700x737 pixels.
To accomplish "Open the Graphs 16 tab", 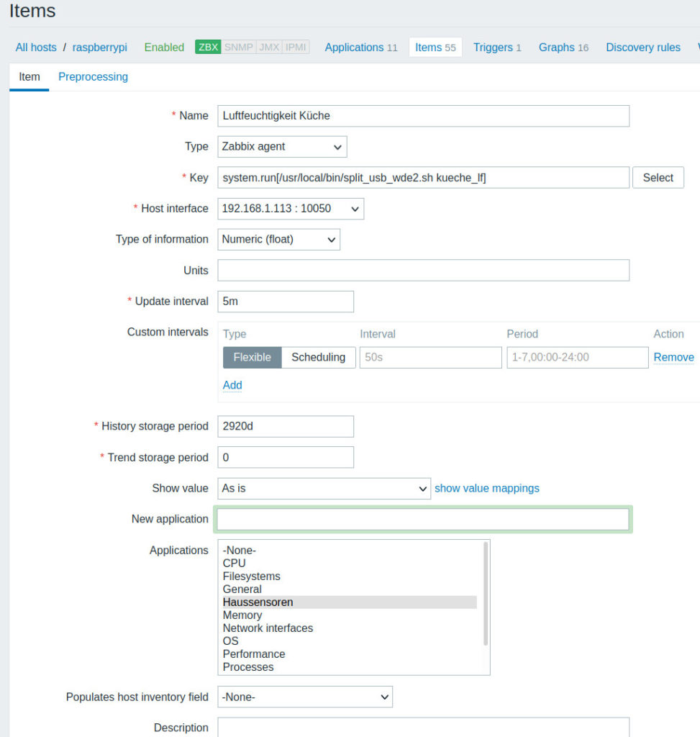I will coord(563,48).
